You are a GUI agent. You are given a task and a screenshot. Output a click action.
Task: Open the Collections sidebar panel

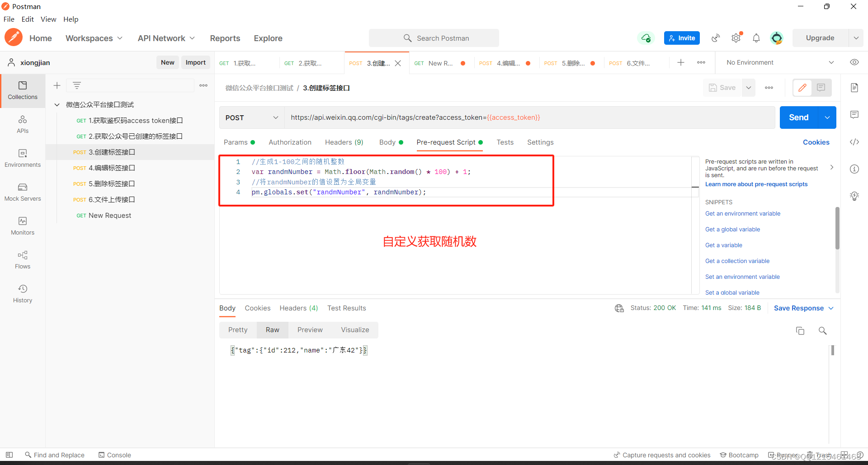click(23, 90)
